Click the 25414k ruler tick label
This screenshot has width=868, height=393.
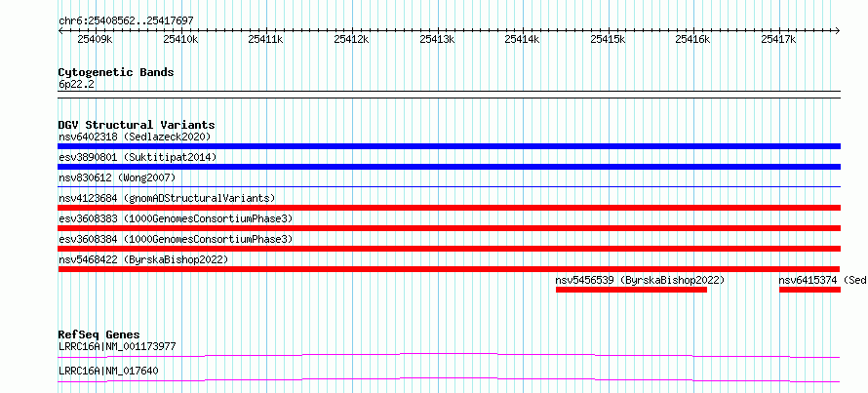[523, 39]
